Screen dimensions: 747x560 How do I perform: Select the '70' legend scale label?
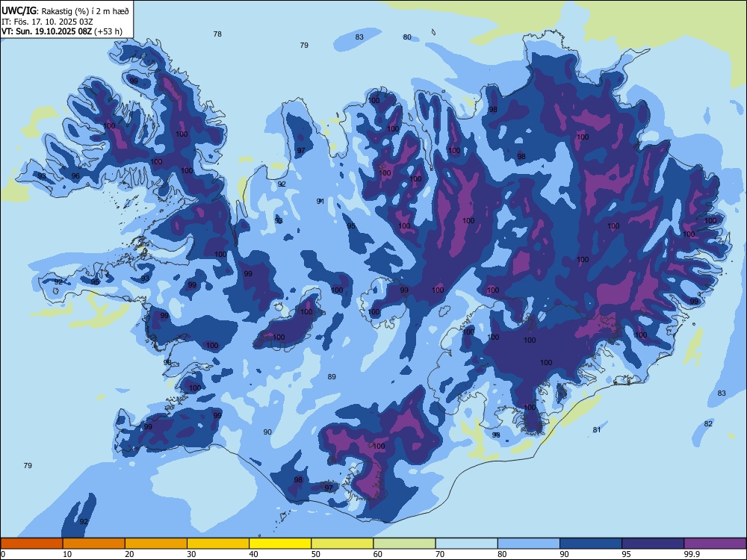440,554
